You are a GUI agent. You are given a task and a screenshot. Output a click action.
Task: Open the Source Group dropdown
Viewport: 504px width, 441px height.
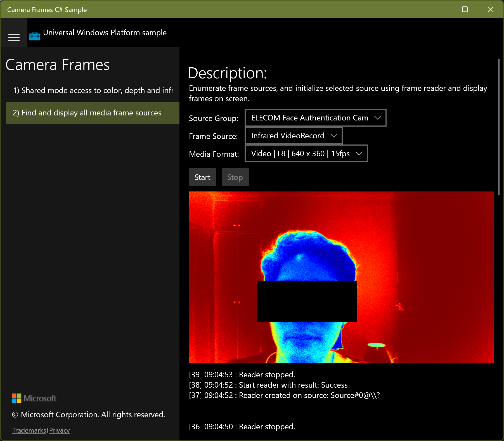(316, 118)
